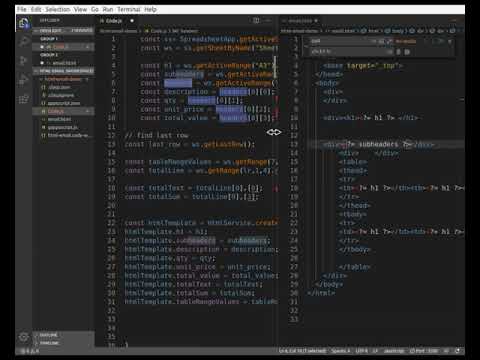Open Code.js in the file tree
480x360 pixels.
[63, 111]
